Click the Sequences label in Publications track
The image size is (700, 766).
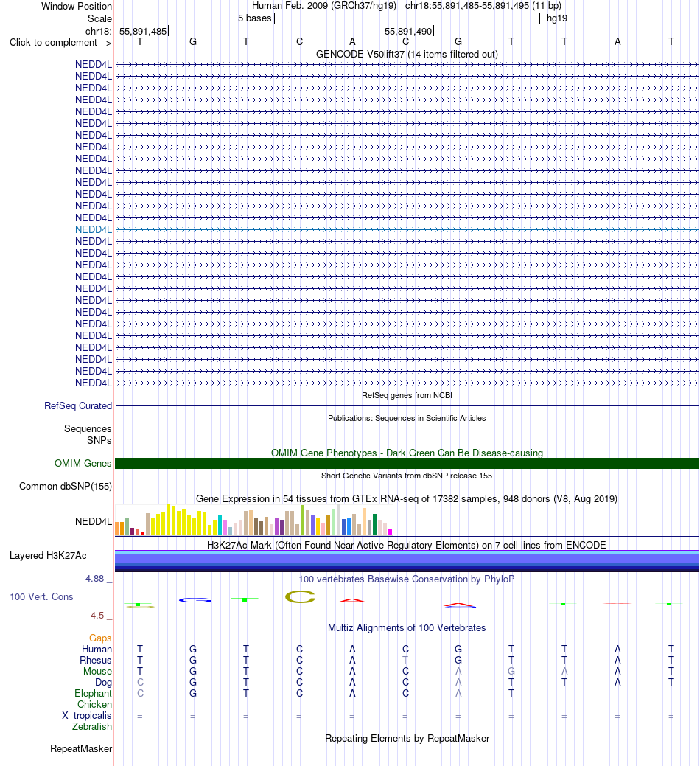[x=88, y=429]
